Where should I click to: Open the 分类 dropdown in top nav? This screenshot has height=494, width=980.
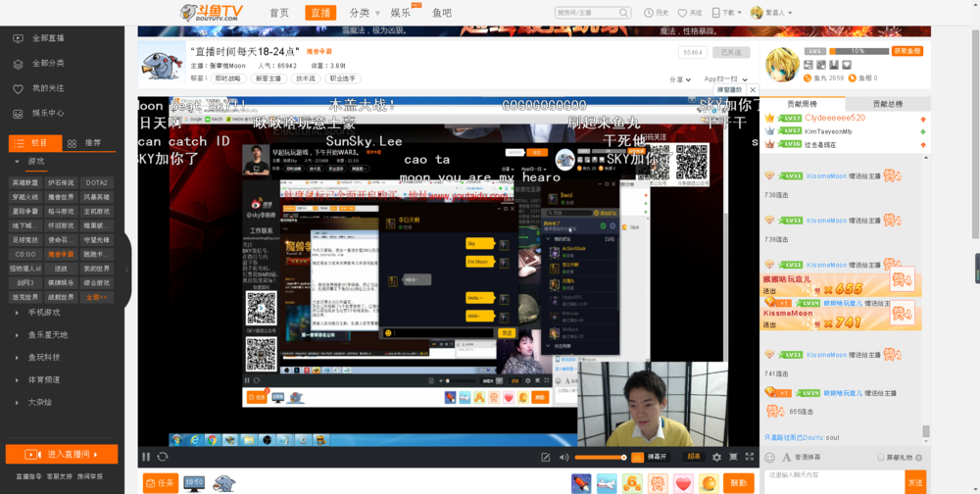[x=364, y=13]
